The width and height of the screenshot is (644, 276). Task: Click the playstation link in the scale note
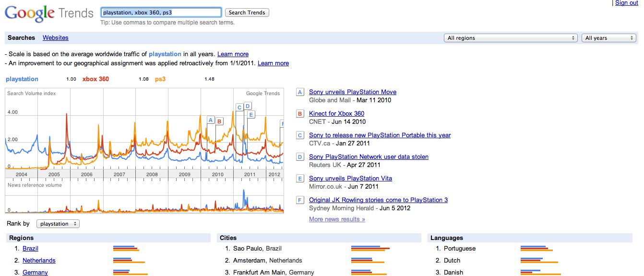pyautogui.click(x=165, y=54)
